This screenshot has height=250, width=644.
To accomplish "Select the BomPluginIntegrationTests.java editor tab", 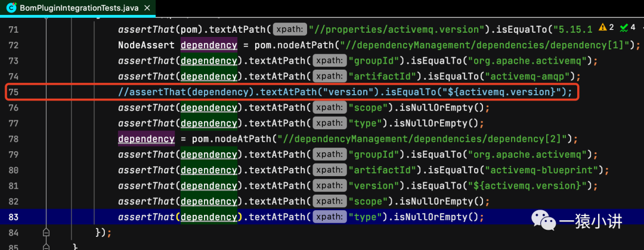I will pos(78,7).
